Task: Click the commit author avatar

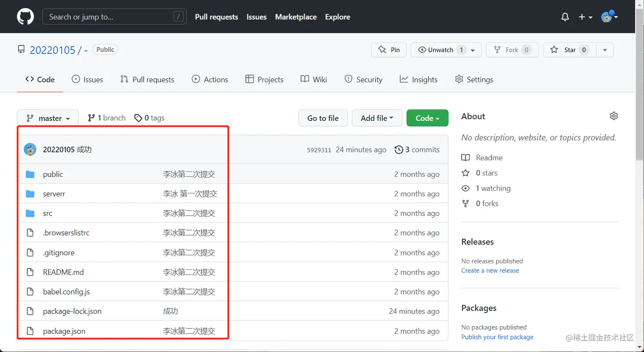Action: click(30, 150)
